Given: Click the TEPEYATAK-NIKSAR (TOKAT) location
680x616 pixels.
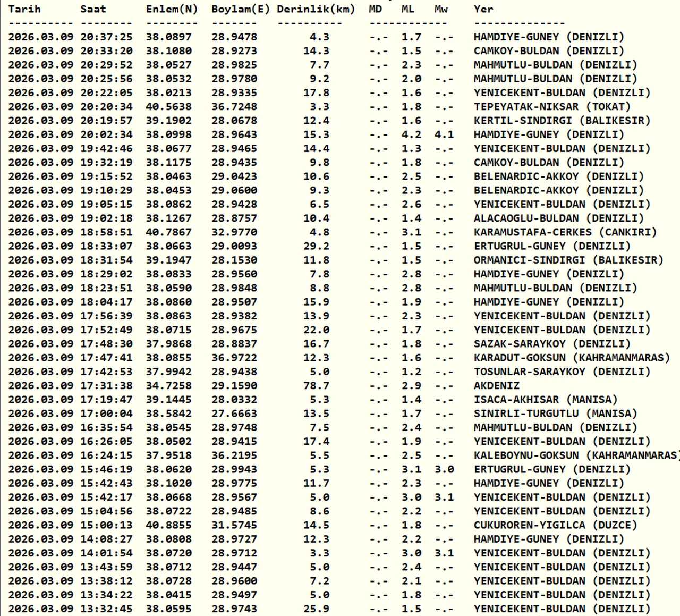Looking at the screenshot, I should click(549, 107).
